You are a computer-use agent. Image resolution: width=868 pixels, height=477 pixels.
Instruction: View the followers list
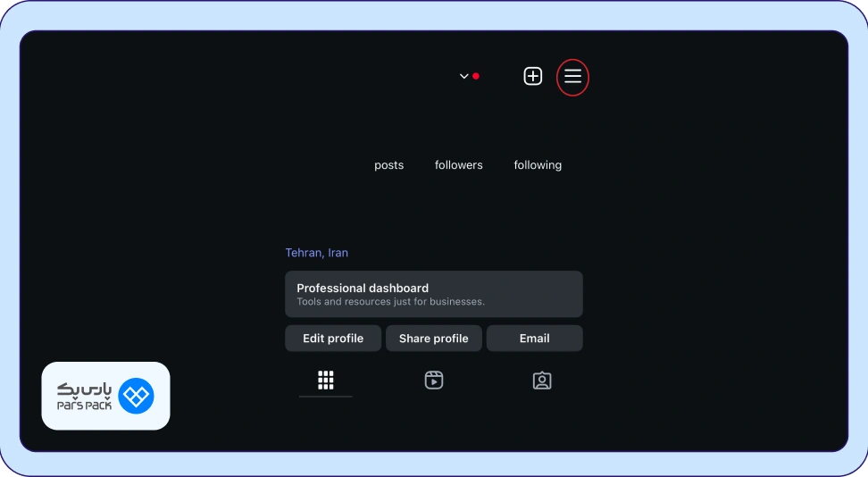[x=458, y=165]
